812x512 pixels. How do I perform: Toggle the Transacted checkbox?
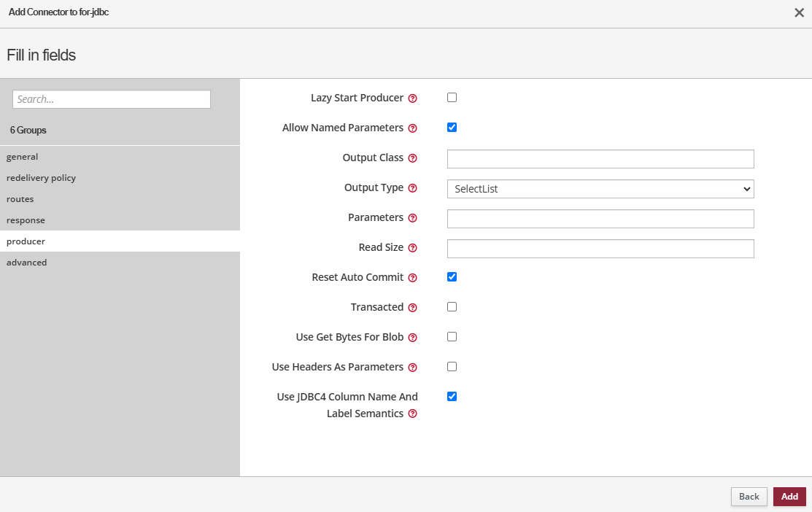click(x=452, y=307)
